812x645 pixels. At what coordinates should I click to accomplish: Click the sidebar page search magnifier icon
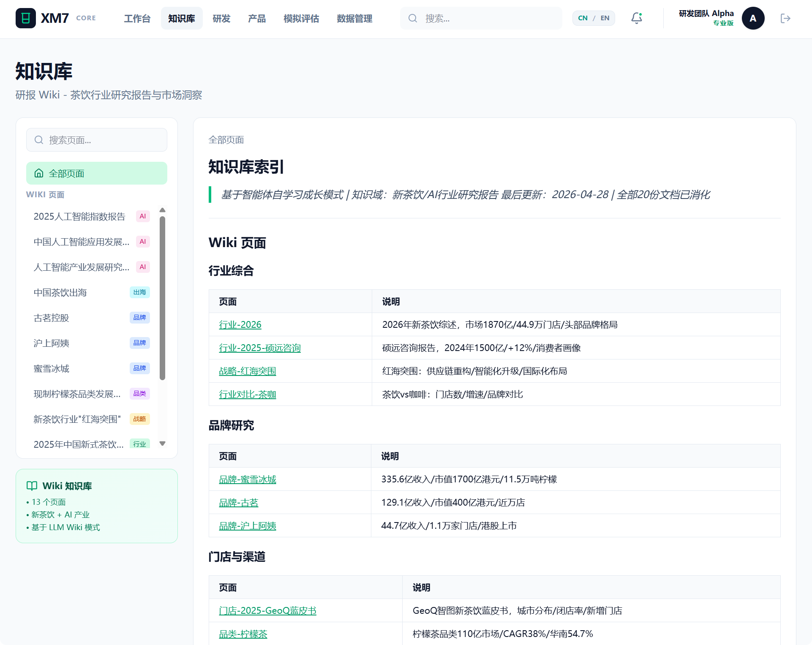point(39,140)
